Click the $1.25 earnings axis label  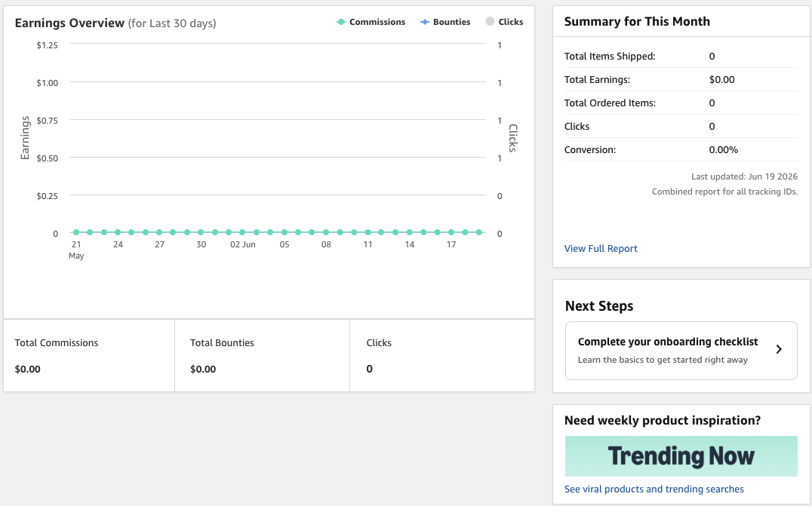[x=47, y=45]
